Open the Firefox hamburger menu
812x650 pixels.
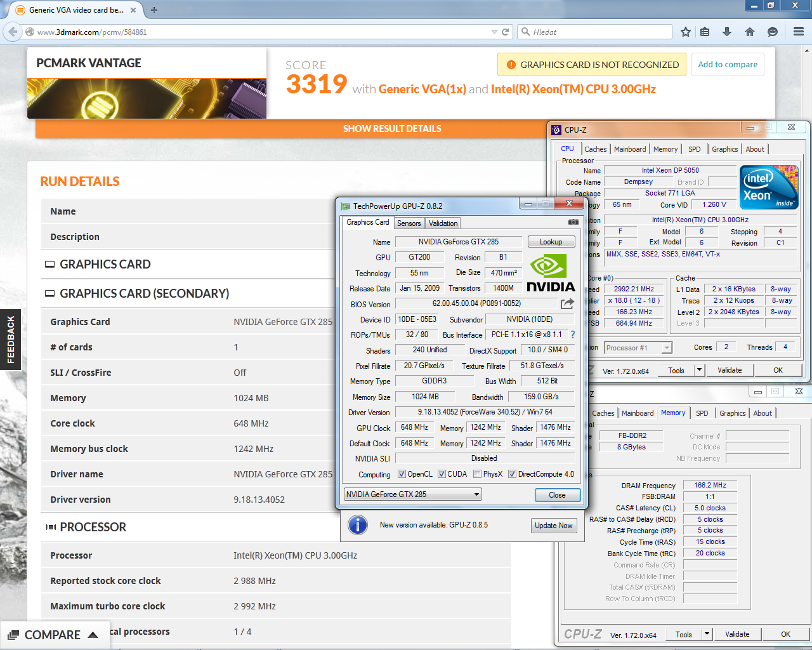point(799,32)
